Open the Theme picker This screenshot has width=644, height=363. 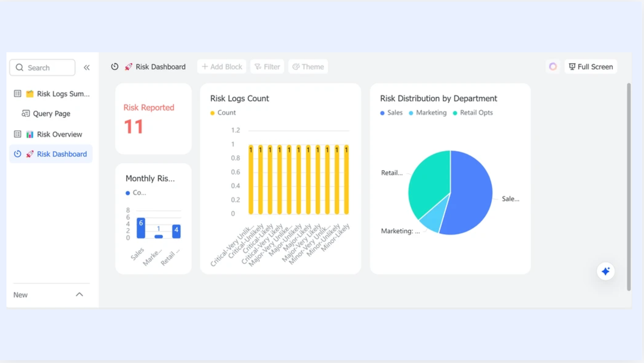tap(308, 67)
